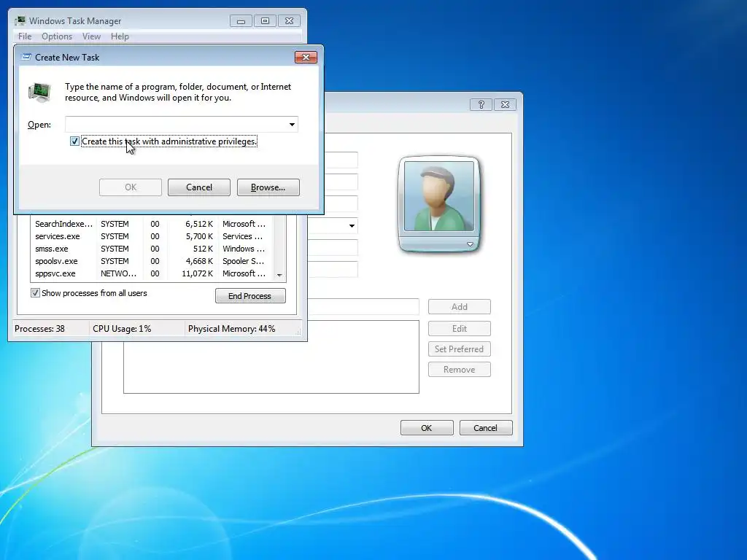Click the Edit button
Image resolution: width=747 pixels, height=560 pixels.
tap(460, 329)
